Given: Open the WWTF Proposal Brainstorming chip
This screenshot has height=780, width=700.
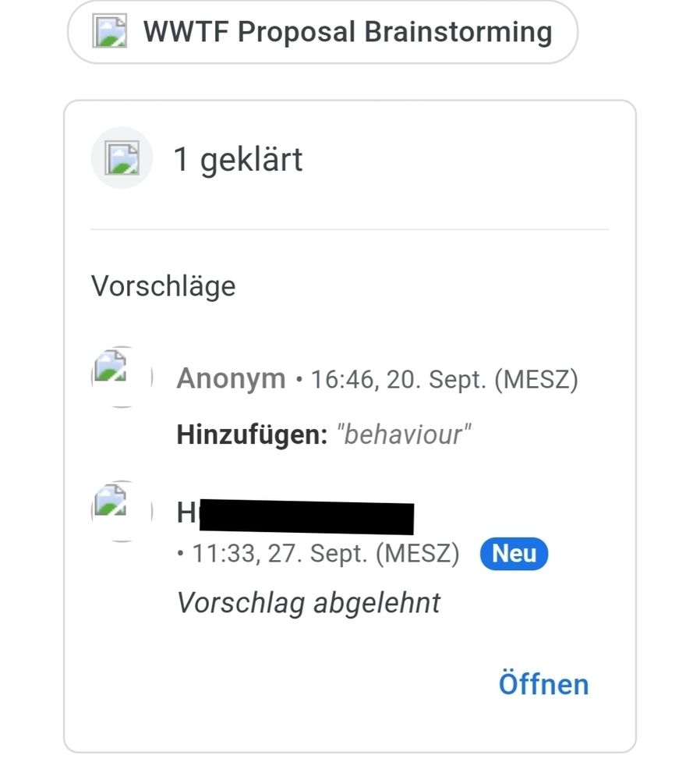Looking at the screenshot, I should pos(347,32).
